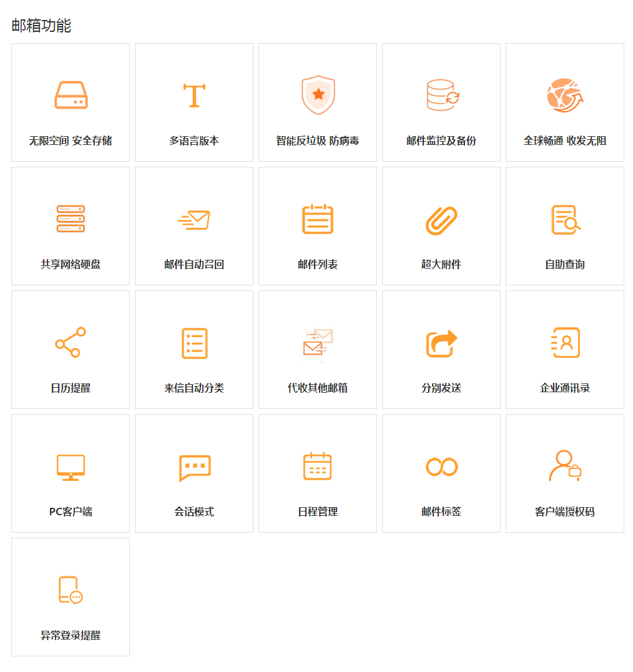Click the shield star icon for 智能反垃圾
The height and width of the screenshot is (672, 633).
pyautogui.click(x=318, y=95)
